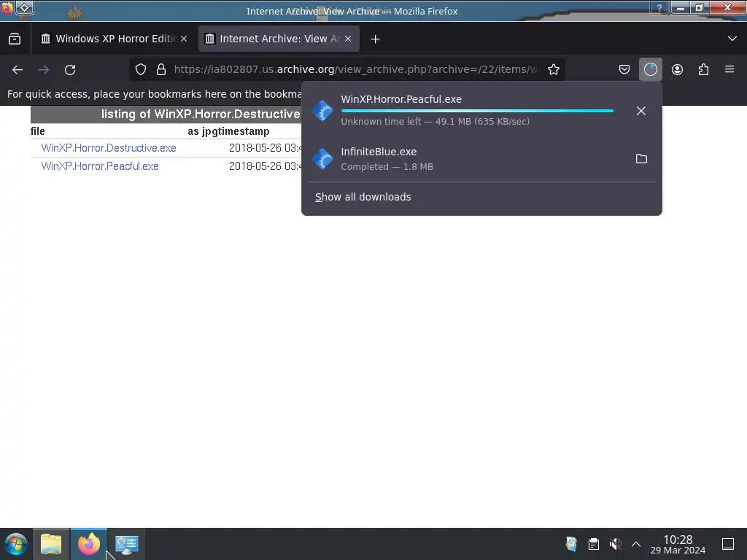Reload the current page

70,70
